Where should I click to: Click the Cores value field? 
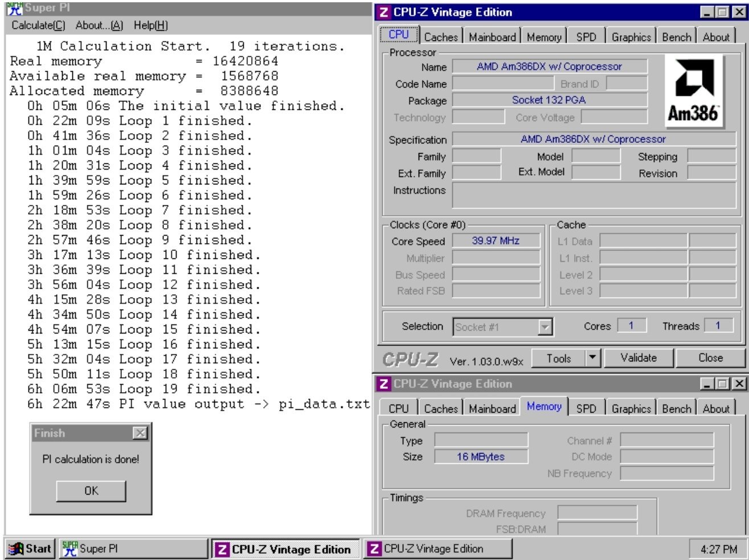631,326
